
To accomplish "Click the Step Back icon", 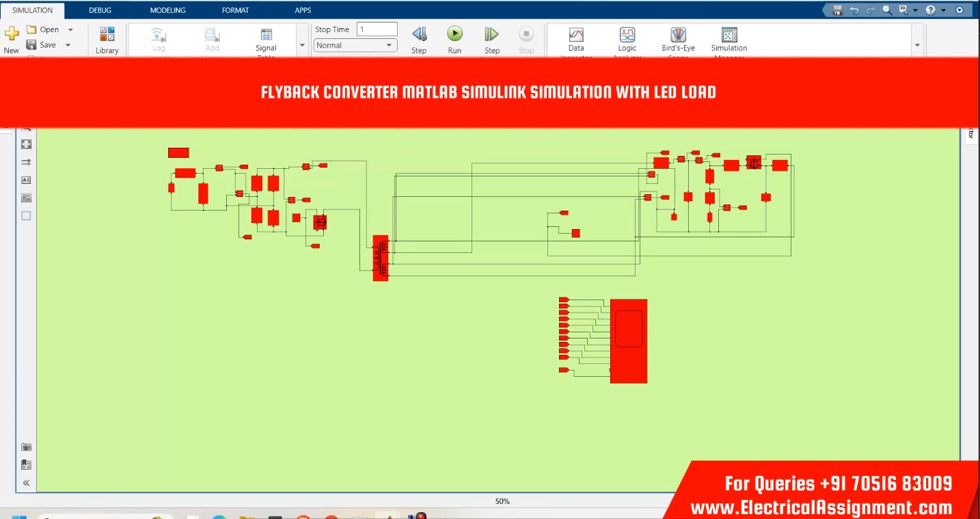I will tap(419, 34).
